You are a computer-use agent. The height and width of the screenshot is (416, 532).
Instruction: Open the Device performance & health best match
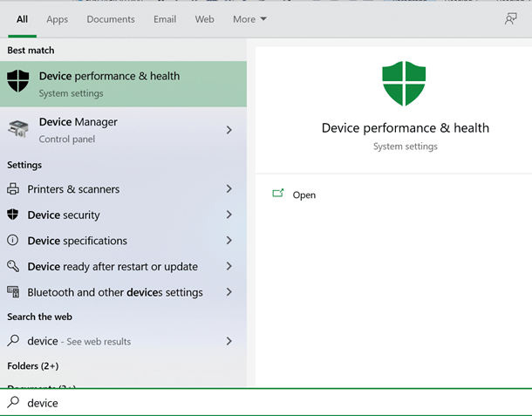pyautogui.click(x=123, y=84)
